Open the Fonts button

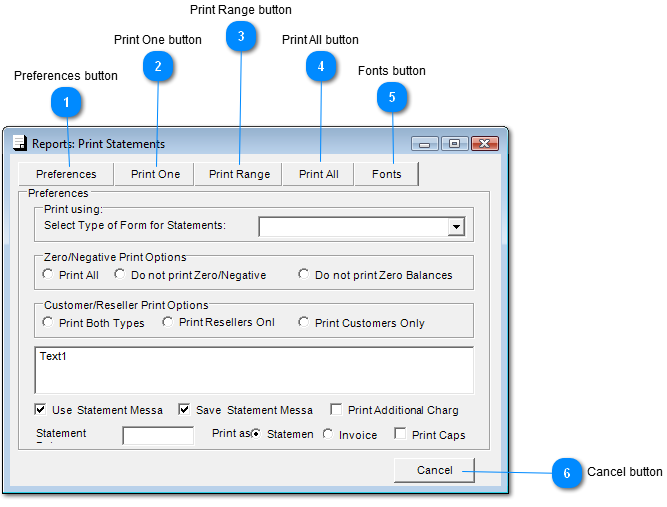(386, 174)
